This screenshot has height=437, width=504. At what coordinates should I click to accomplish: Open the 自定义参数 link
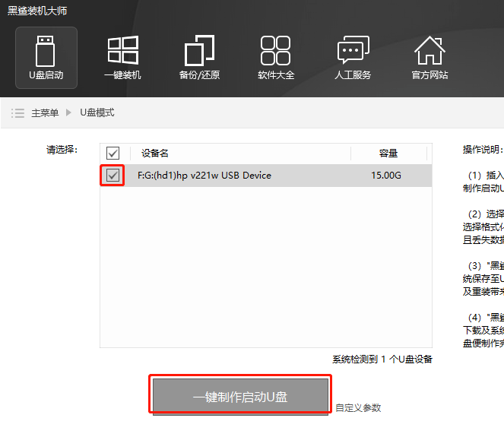coord(358,407)
